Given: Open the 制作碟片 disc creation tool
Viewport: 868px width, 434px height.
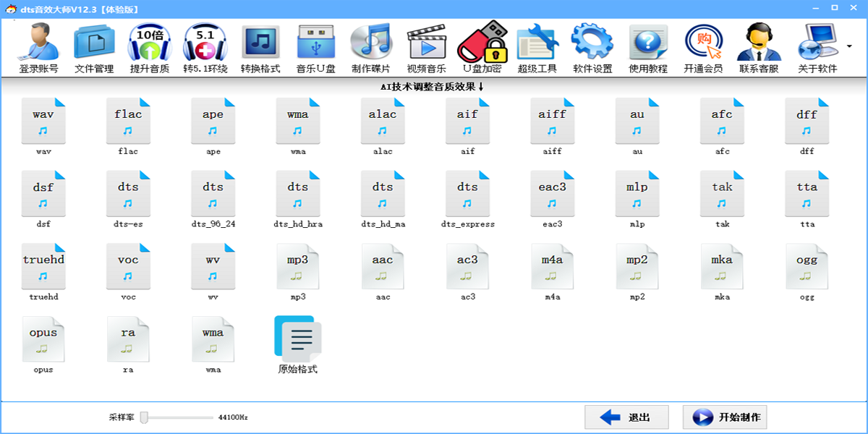Looking at the screenshot, I should (x=370, y=45).
